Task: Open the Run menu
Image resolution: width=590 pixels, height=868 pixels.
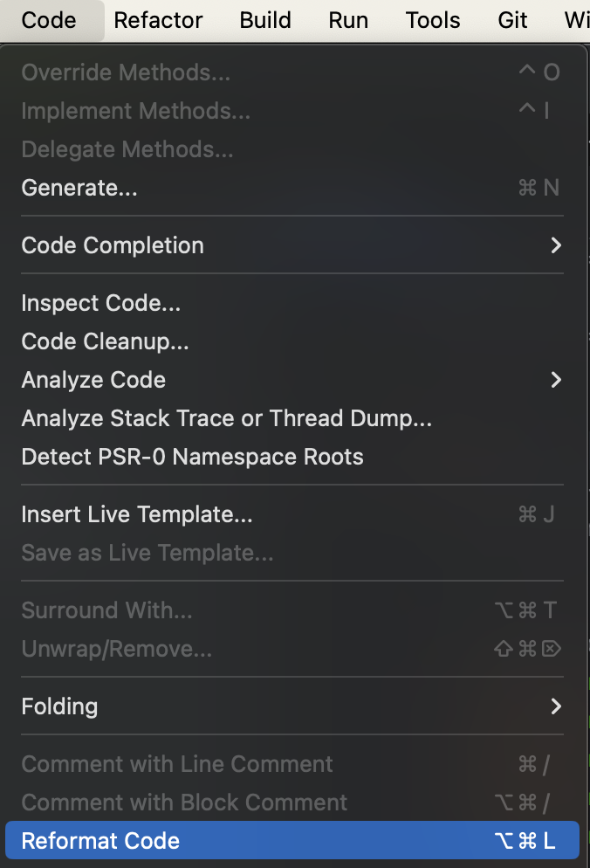Action: (x=348, y=20)
